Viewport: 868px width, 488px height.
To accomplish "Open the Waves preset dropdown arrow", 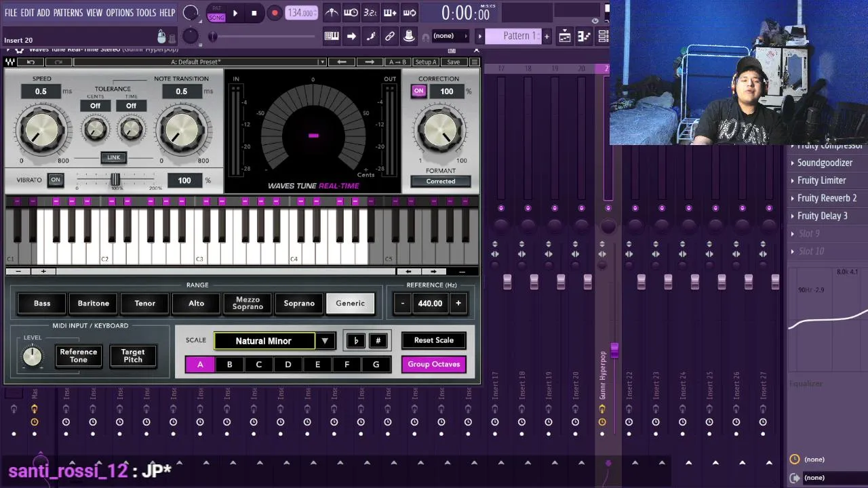I will pos(321,62).
